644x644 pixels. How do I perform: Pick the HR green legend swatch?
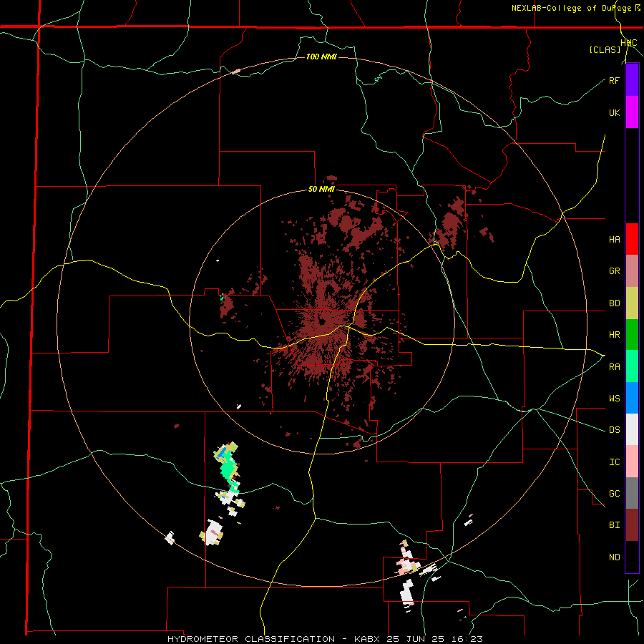click(632, 334)
